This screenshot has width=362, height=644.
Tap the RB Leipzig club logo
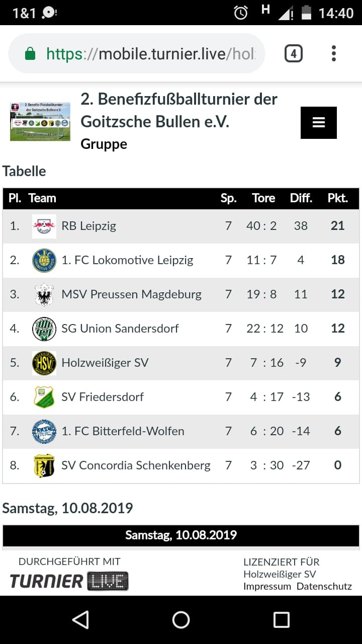[44, 226]
